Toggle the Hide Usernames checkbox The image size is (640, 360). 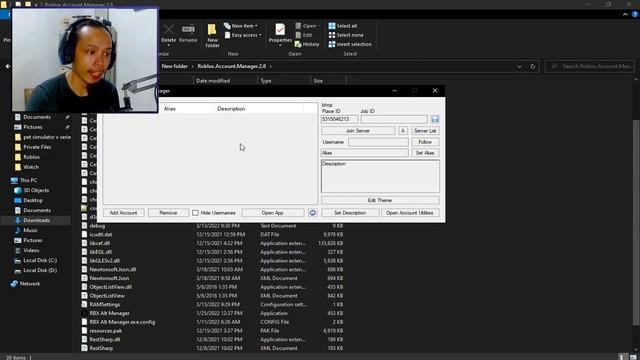(x=195, y=213)
